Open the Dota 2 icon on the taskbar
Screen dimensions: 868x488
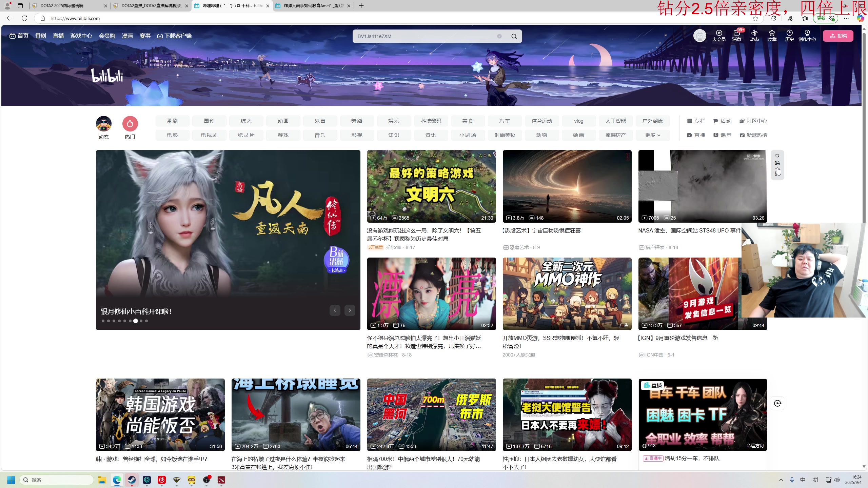221,480
